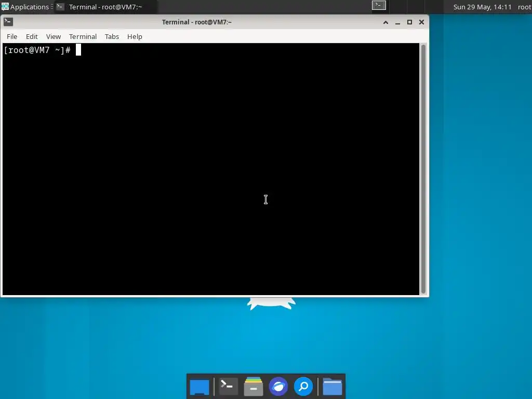Image resolution: width=532 pixels, height=399 pixels.
Task: Roll up the terminal window with arrow button
Action: click(385, 22)
